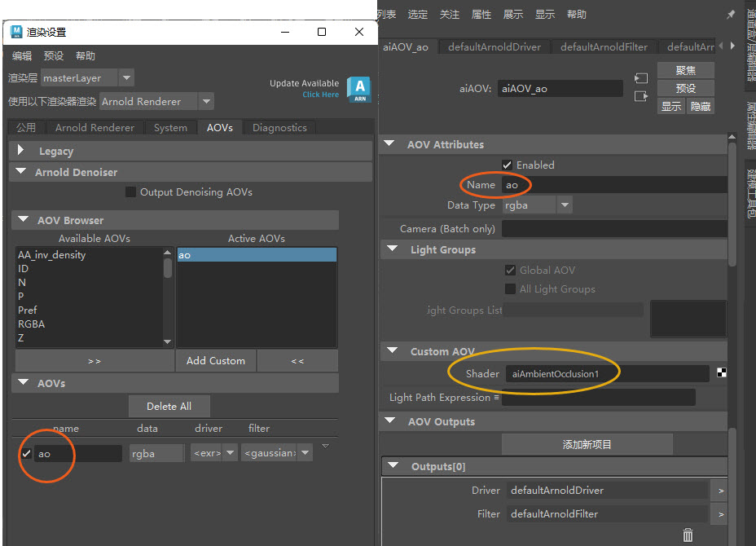This screenshot has width=756, height=546.
Task: Switch to the Diagnostics tab
Action: tap(279, 127)
